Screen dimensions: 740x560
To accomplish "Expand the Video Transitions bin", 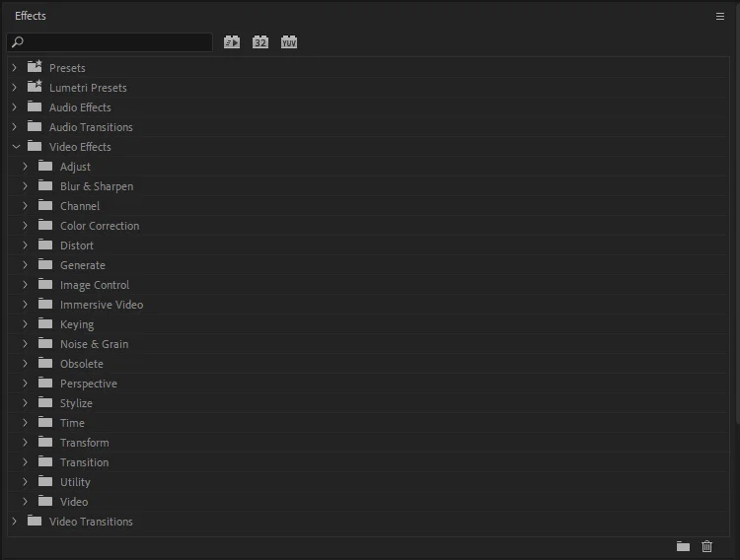I will [15, 522].
